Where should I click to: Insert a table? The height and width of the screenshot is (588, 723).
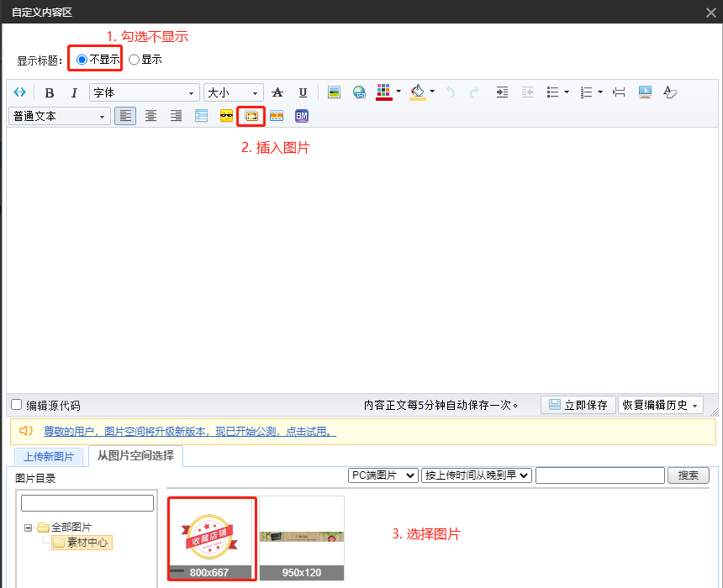click(x=201, y=116)
